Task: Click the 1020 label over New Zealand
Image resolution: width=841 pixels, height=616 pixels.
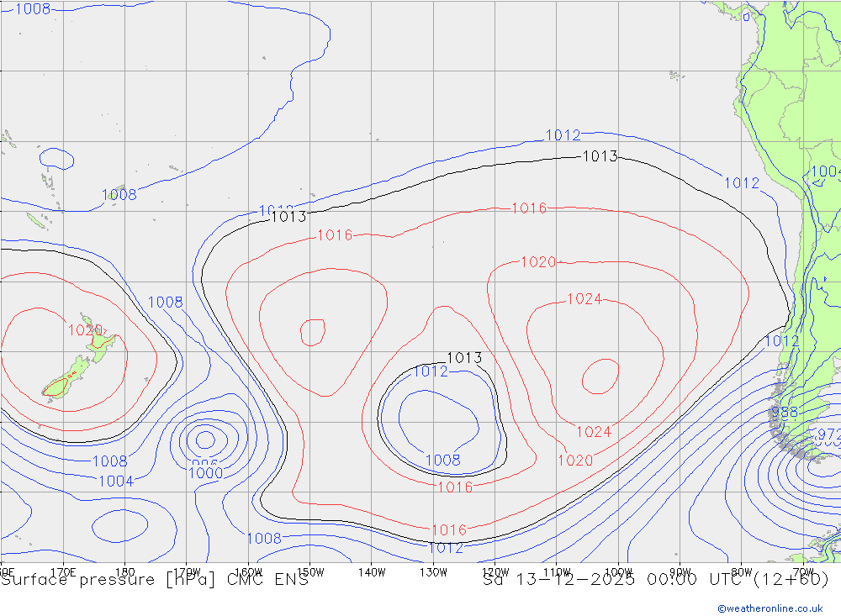Action: pos(85,329)
